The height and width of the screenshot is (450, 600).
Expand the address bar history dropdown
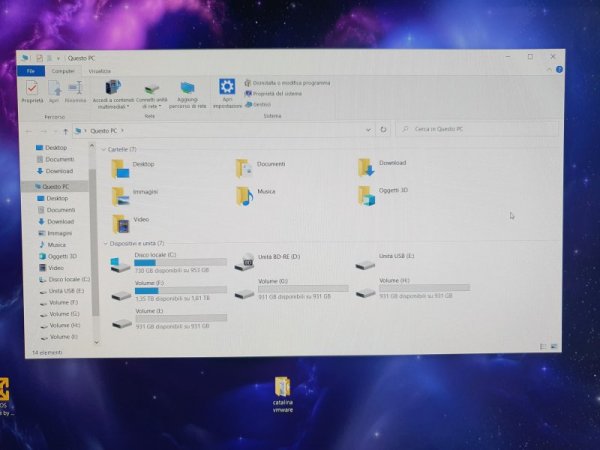pyautogui.click(x=368, y=130)
